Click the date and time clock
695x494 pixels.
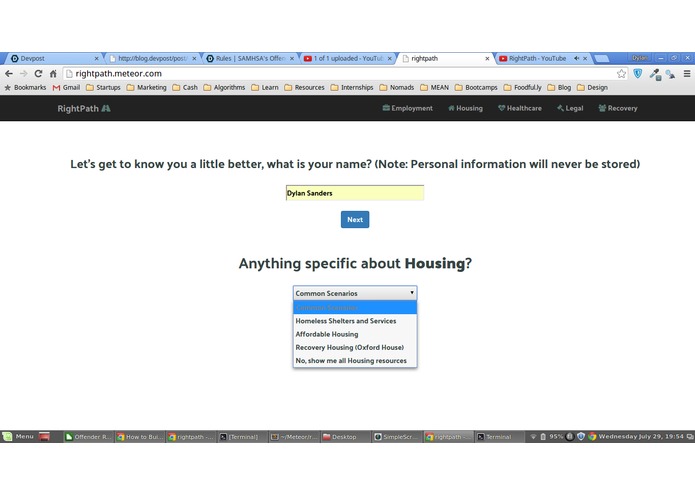641,436
